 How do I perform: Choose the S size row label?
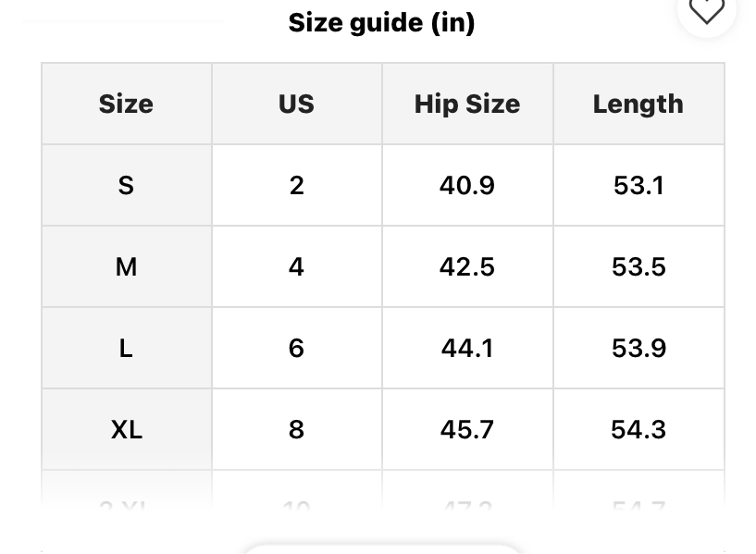[x=126, y=185]
